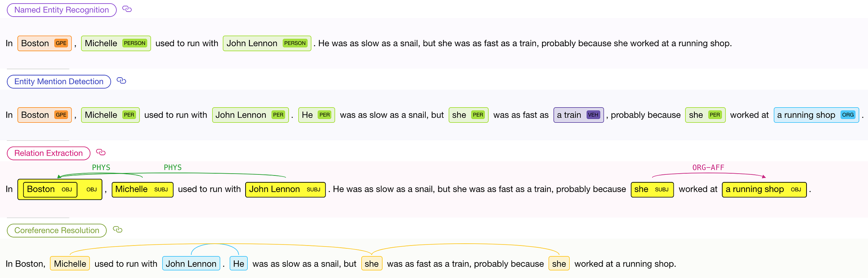Viewport: 868px width, 278px height.
Task: Open the Named Entity Recognition label
Action: 62,10
